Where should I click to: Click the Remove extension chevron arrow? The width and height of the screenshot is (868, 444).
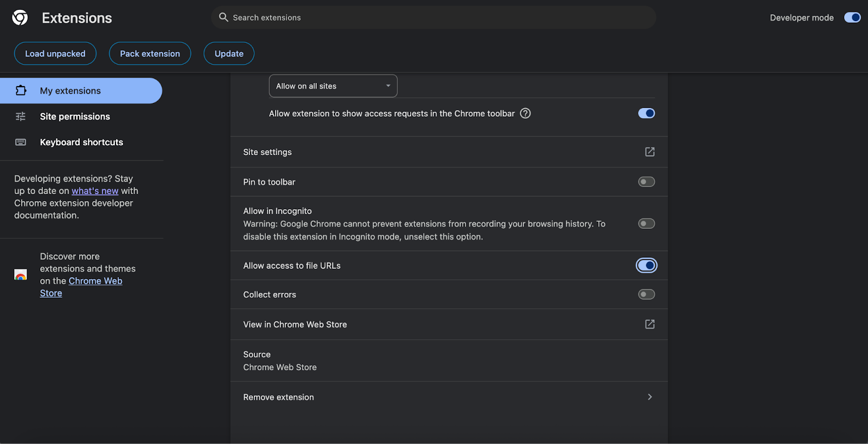tap(649, 397)
